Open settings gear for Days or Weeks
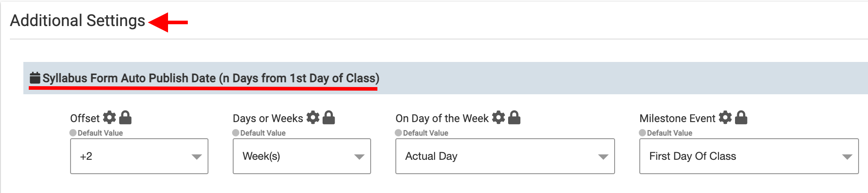The width and height of the screenshot is (868, 193). 313,118
